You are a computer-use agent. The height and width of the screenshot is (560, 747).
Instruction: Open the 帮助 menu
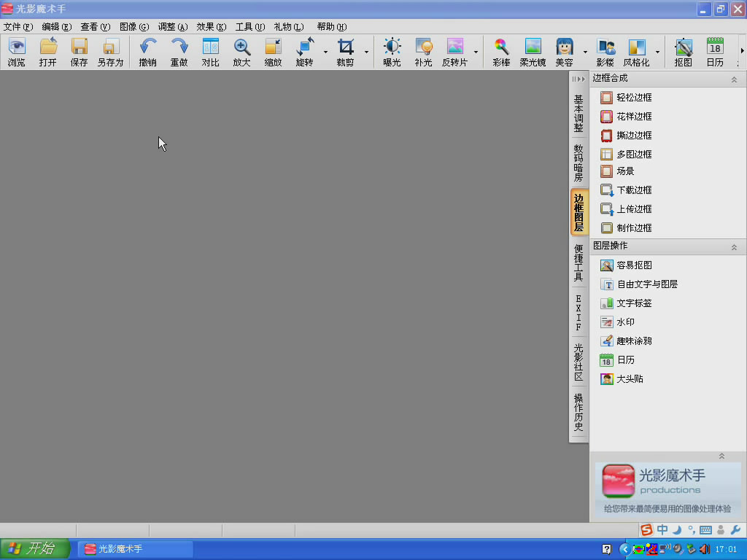coord(332,27)
